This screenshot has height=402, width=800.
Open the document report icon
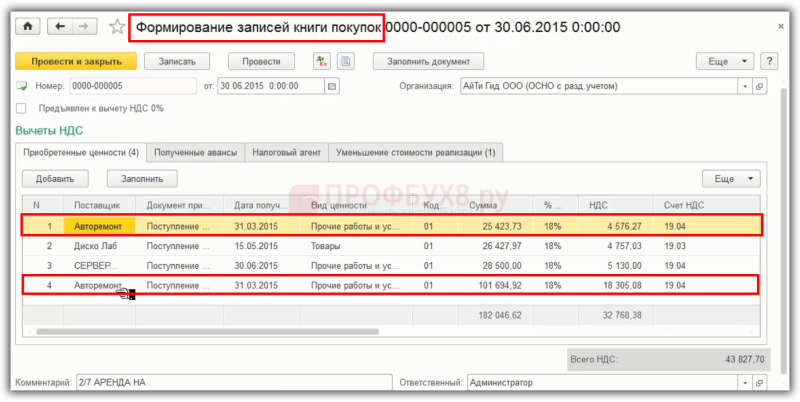pyautogui.click(x=346, y=61)
